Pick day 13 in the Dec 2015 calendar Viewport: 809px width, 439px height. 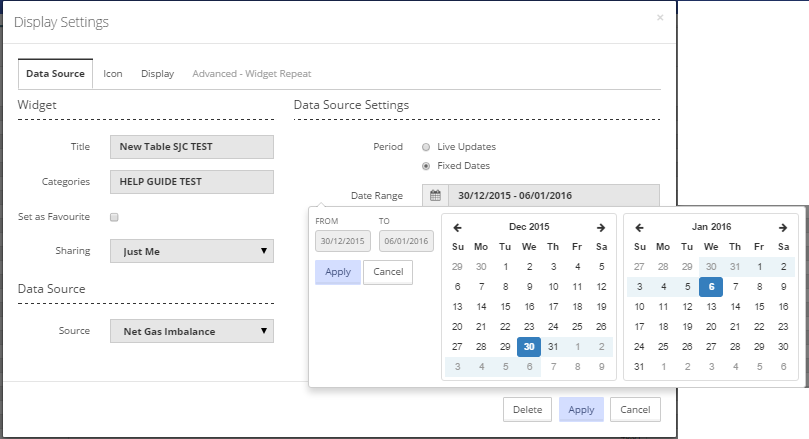pos(457,307)
